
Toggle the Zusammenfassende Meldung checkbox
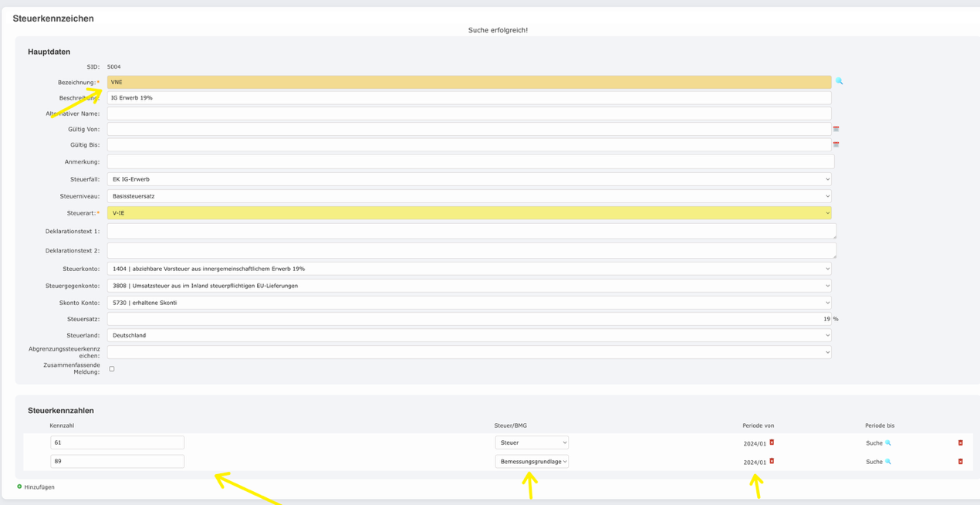(112, 369)
